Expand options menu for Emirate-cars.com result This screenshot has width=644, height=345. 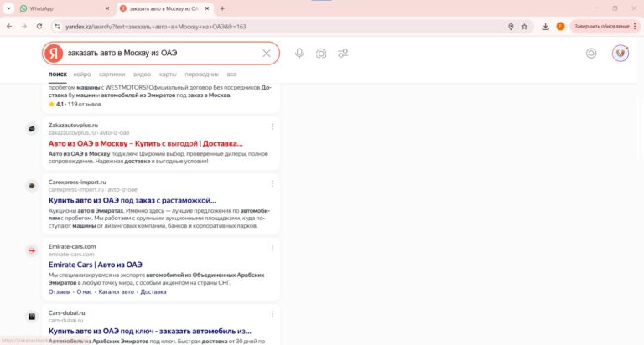pyautogui.click(x=273, y=248)
